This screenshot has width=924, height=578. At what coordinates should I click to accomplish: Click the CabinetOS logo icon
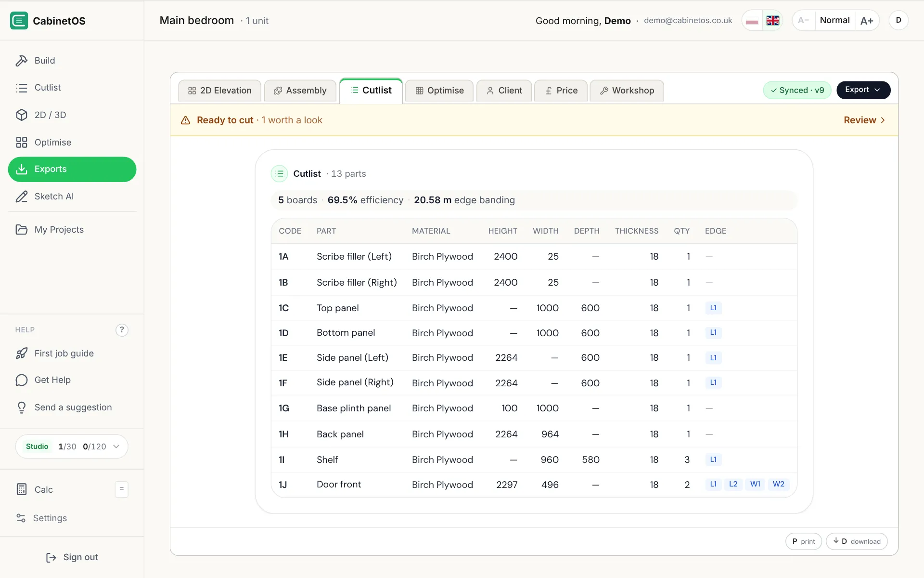point(19,21)
